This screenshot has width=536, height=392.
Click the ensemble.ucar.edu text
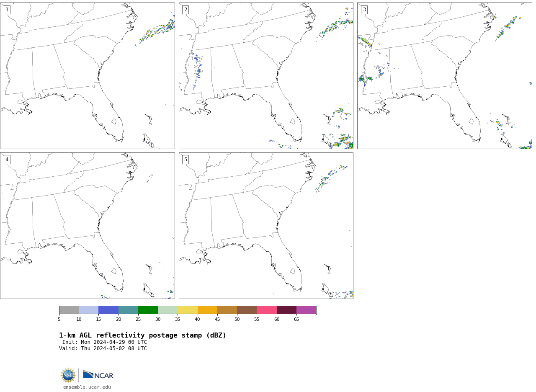[87, 387]
